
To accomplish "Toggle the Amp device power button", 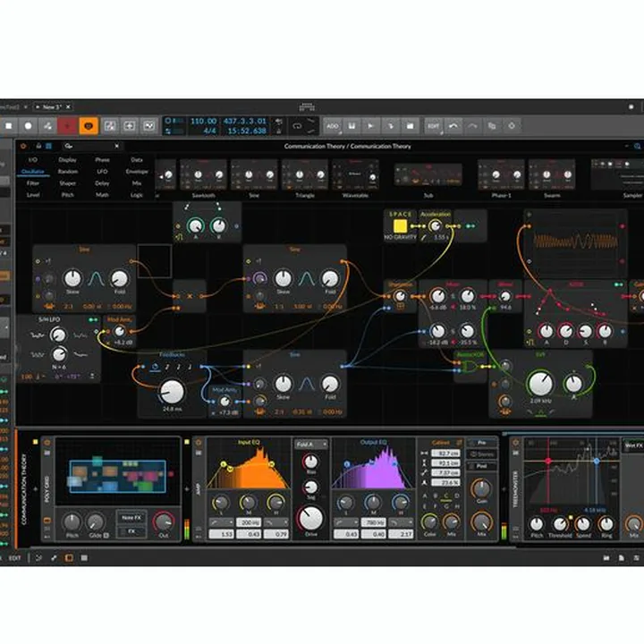I will coord(199,443).
